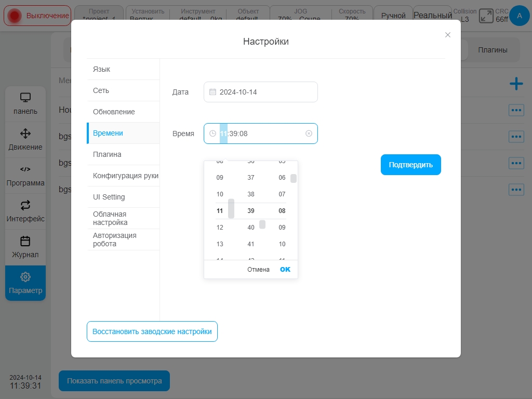Select hour 10 in time picker
This screenshot has height=399, width=532.
tap(220, 194)
